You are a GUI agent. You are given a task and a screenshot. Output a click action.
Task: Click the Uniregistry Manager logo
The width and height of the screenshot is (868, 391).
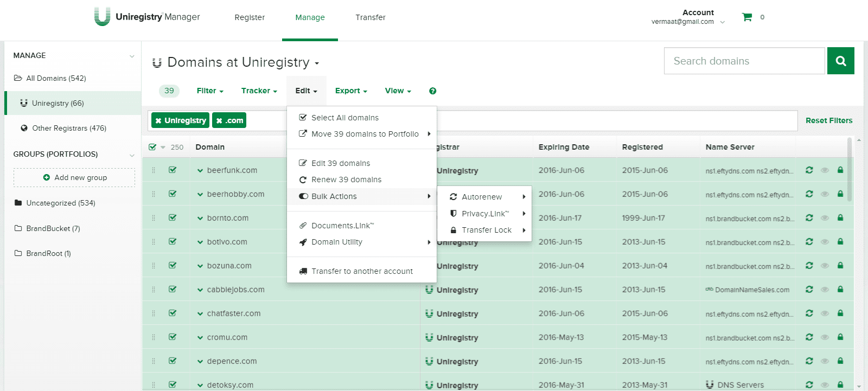pyautogui.click(x=147, y=17)
